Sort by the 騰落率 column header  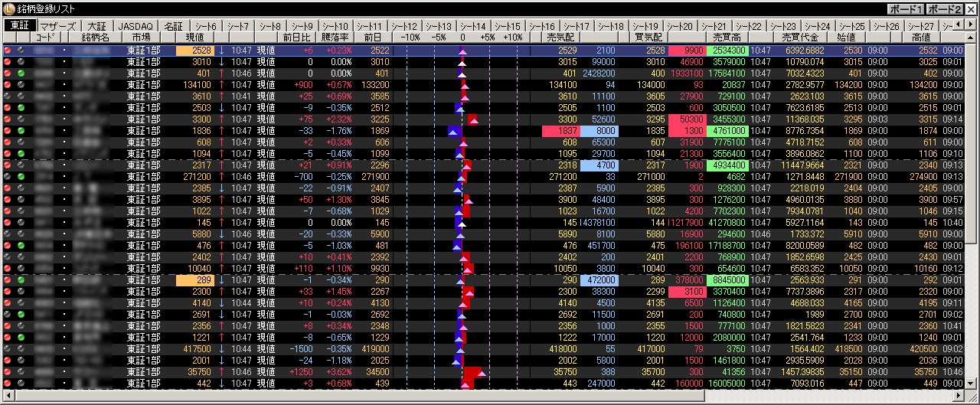click(335, 37)
